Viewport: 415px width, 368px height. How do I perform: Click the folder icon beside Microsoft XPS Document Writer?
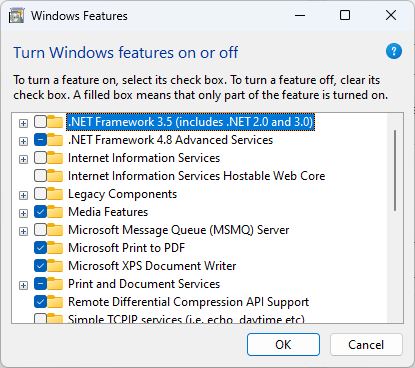click(x=55, y=266)
